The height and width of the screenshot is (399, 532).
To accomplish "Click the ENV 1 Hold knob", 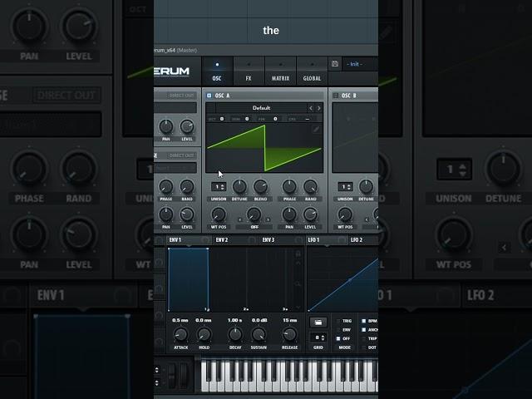I will point(204,334).
